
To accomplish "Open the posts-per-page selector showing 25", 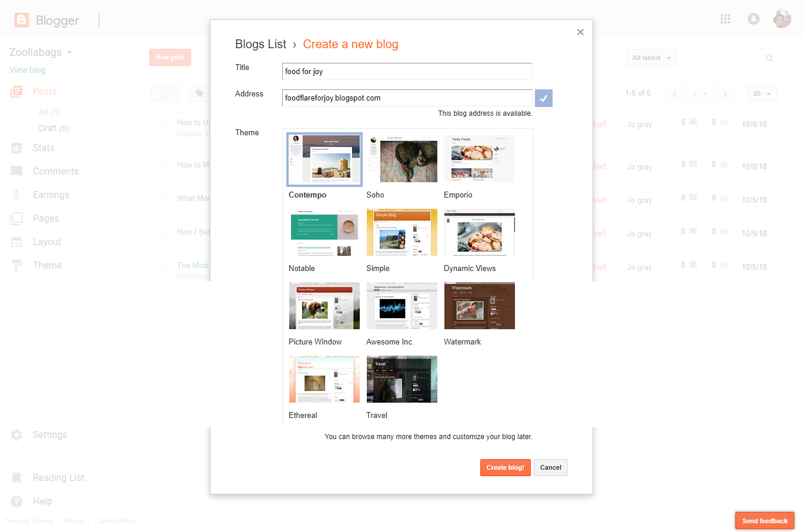I will pos(761,93).
